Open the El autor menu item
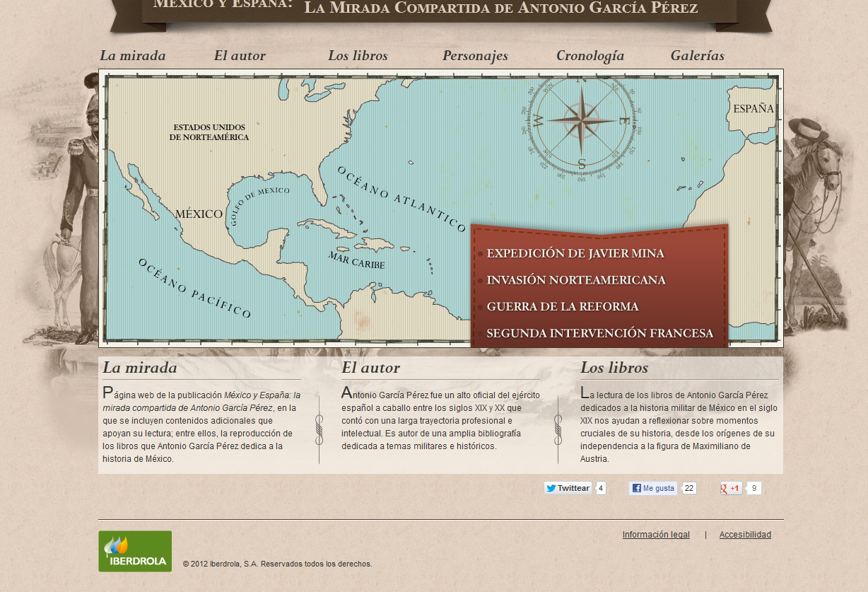The image size is (868, 592). (240, 56)
